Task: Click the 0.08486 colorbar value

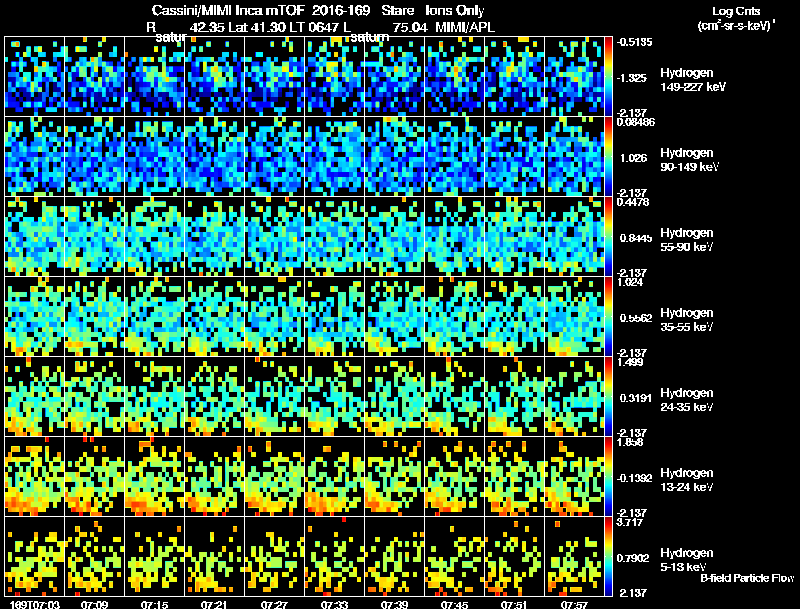Action: click(636, 122)
